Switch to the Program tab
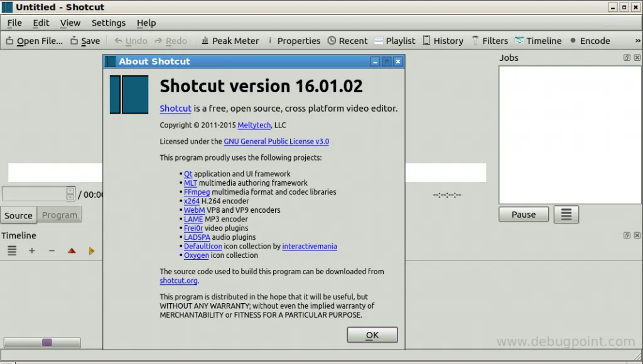643x364 pixels. point(60,215)
